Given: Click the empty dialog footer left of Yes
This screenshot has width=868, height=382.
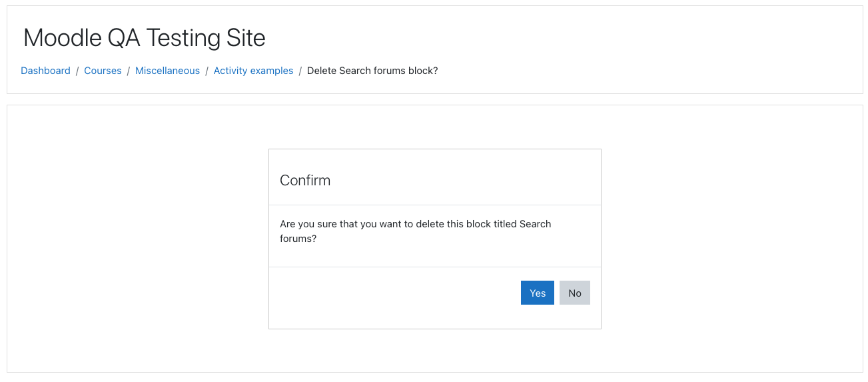Looking at the screenshot, I should (393, 293).
